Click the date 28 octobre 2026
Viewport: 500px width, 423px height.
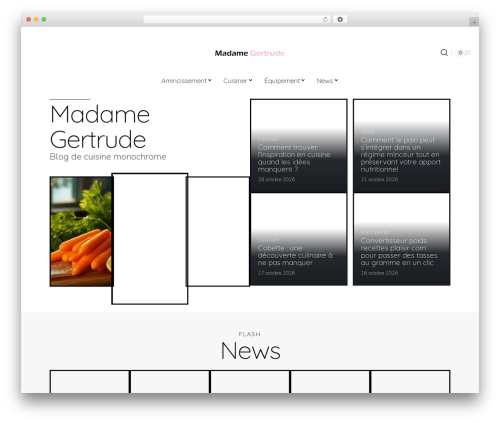point(276,179)
